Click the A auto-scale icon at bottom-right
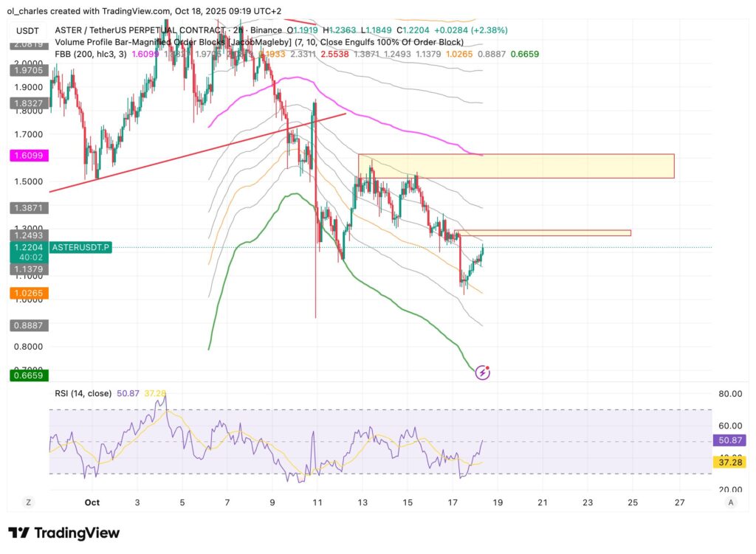 pyautogui.click(x=730, y=502)
